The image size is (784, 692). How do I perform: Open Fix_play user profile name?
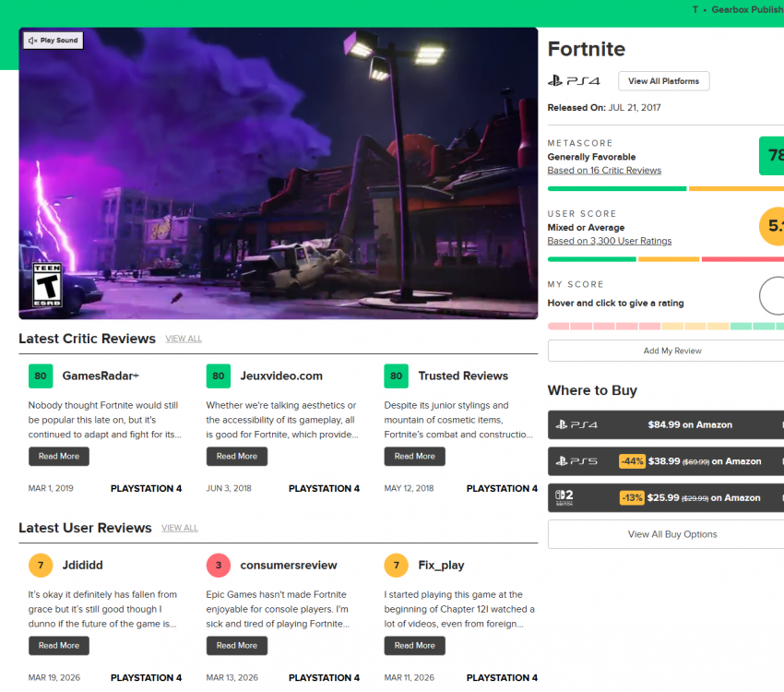pos(441,566)
